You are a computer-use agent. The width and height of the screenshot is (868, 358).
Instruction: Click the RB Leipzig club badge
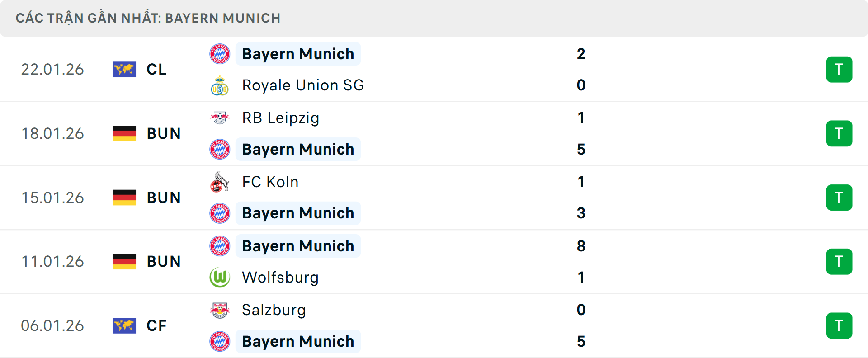220,118
